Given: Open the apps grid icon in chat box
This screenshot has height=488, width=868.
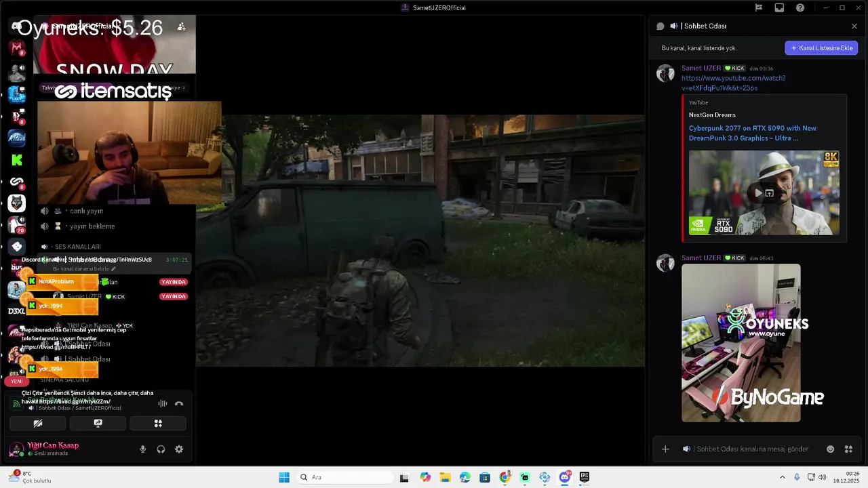Looking at the screenshot, I should click(848, 449).
